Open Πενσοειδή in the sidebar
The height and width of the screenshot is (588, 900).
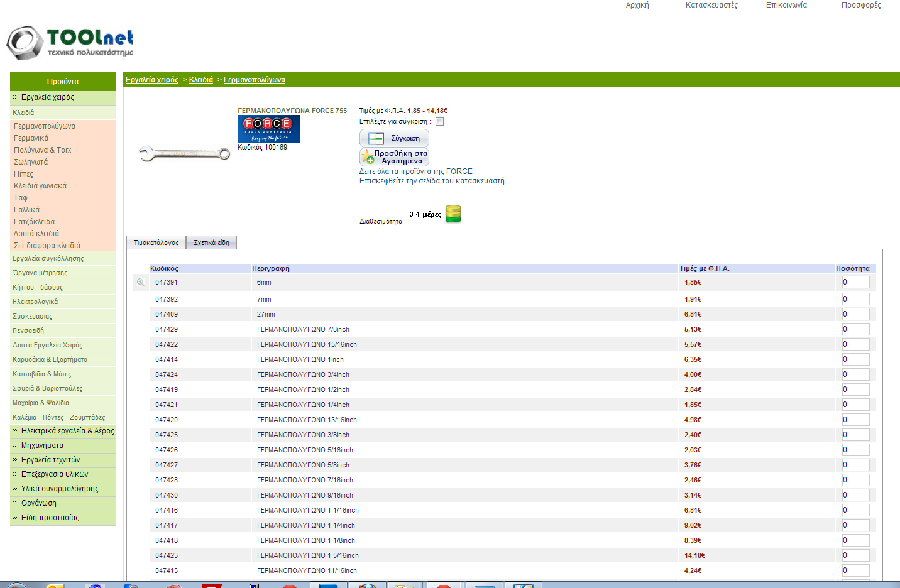pos(28,330)
